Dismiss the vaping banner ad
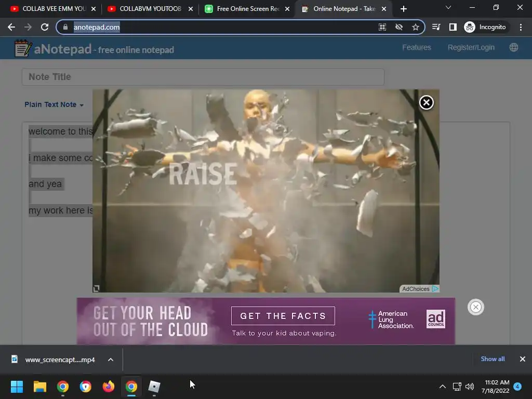 (x=476, y=307)
